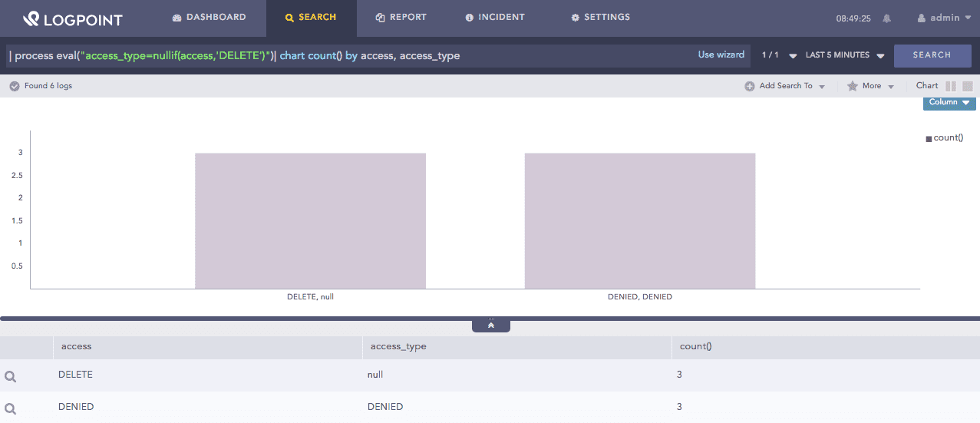
Task: Switch to split two-pane chart layout
Action: coord(951,86)
